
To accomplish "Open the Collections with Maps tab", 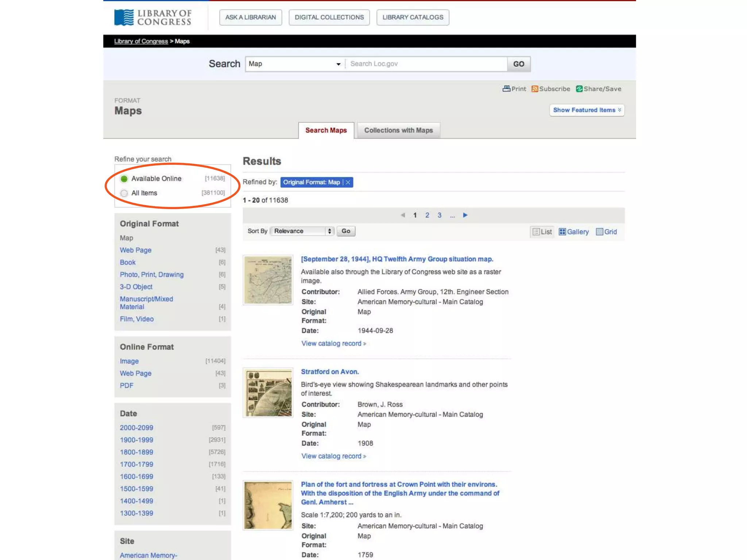I will click(x=398, y=131).
